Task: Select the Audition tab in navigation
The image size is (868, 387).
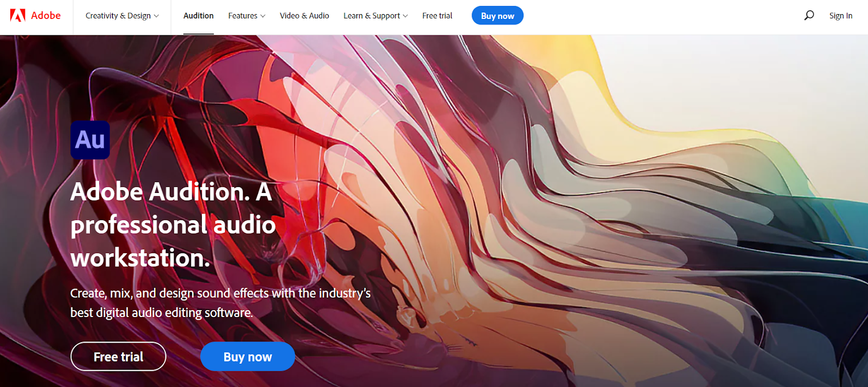Action: pos(199,16)
